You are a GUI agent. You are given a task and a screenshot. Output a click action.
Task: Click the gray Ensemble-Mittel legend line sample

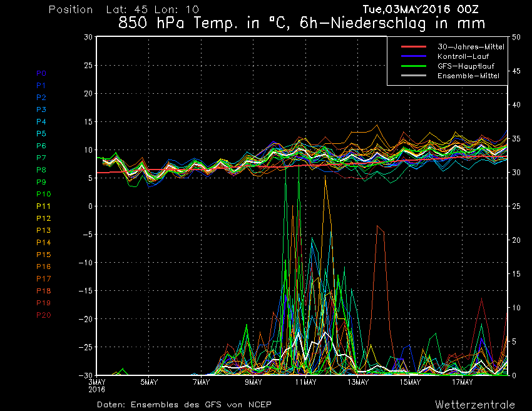tap(414, 75)
